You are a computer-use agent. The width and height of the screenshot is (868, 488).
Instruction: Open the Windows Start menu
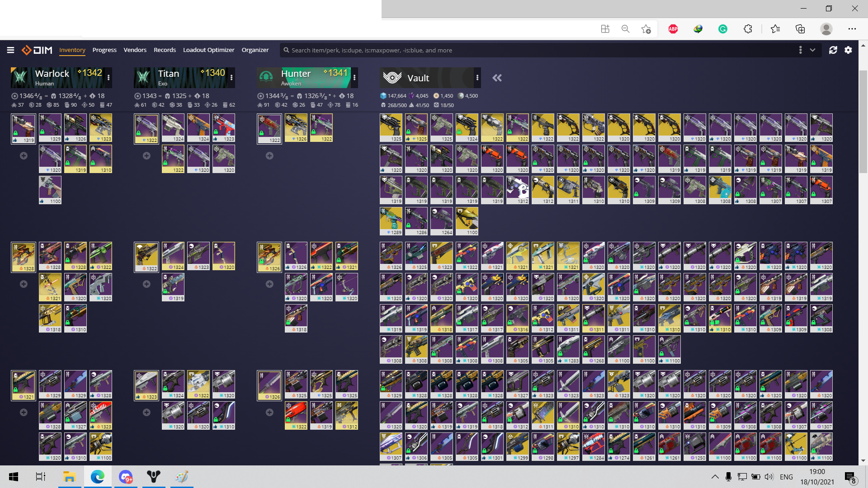[14, 477]
